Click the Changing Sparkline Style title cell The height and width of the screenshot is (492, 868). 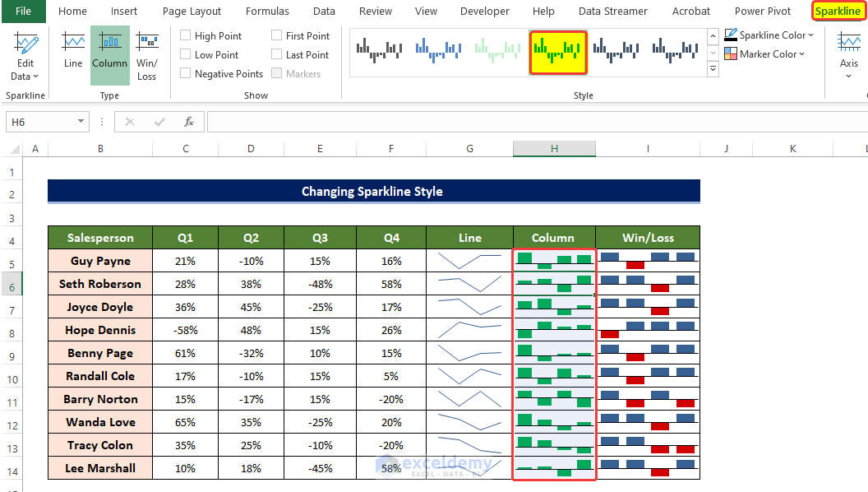point(374,191)
